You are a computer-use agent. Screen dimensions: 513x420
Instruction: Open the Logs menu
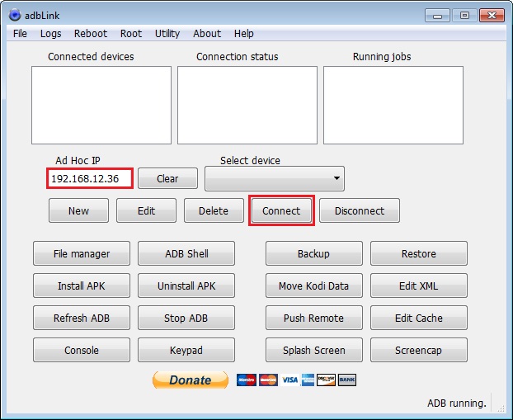[x=50, y=33]
